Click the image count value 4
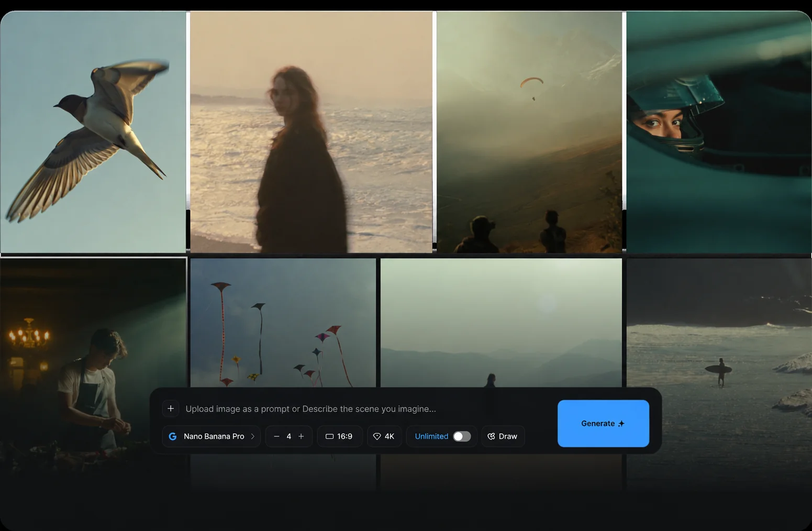 tap(288, 436)
